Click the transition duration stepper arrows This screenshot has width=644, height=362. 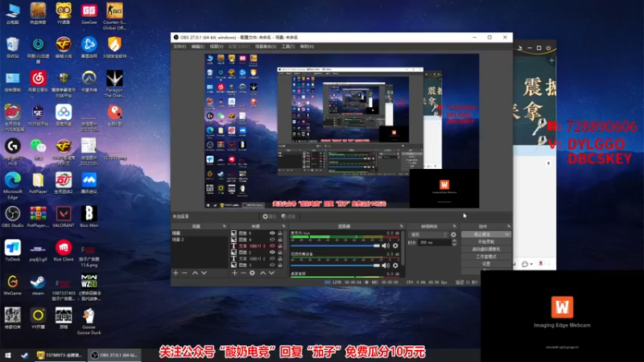point(454,243)
